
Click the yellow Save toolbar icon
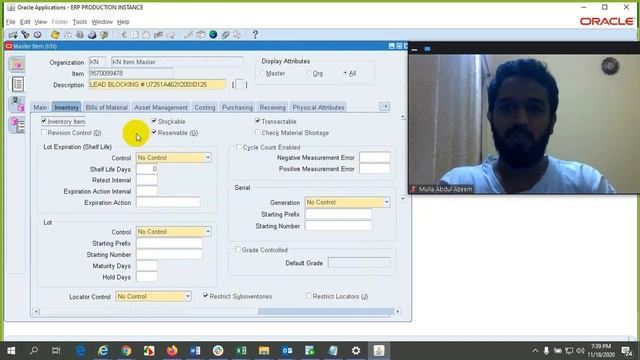tap(55, 35)
